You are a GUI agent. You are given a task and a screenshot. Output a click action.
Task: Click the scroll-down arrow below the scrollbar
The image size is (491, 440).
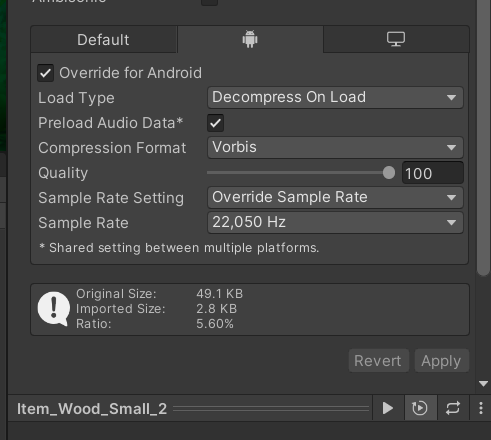point(483,383)
